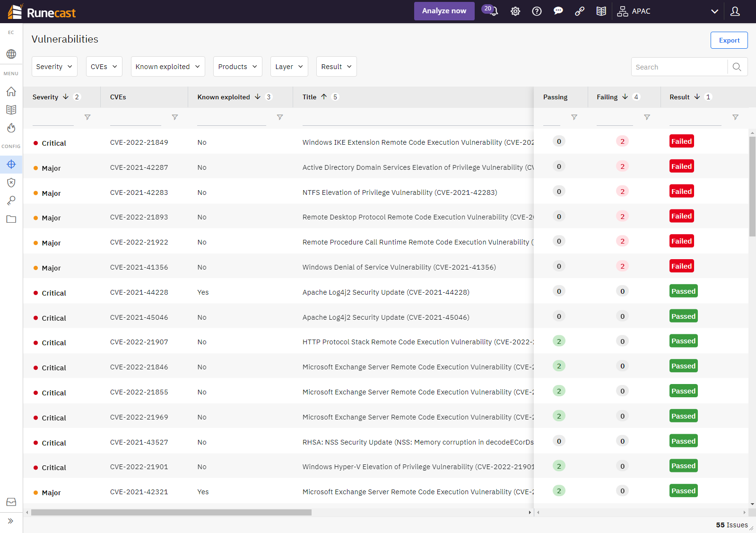Open the flame icon in sidebar
756x533 pixels.
(11, 128)
